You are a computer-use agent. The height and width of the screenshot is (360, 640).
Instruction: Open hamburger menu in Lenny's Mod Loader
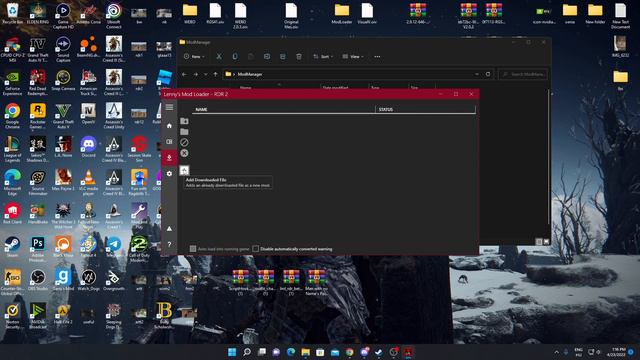point(169,107)
